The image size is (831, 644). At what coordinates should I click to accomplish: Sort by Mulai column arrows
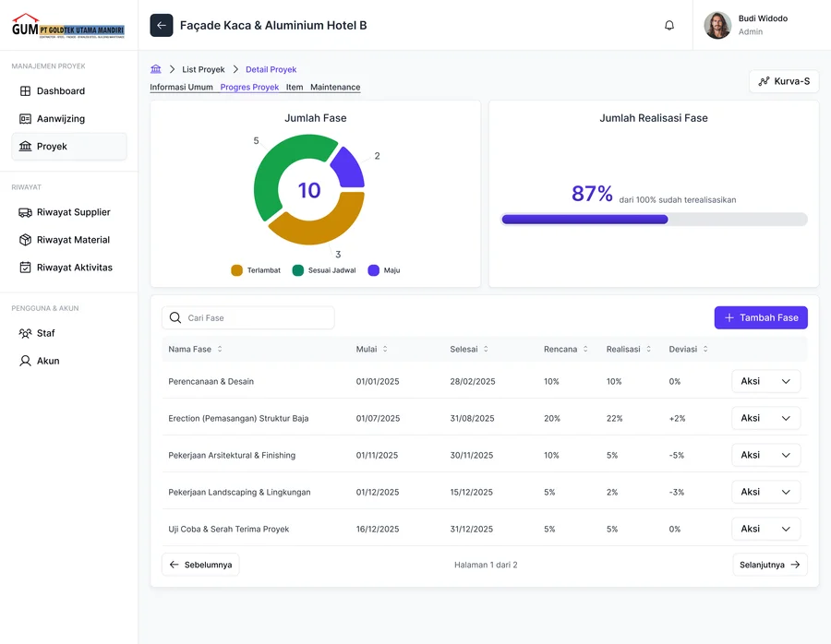coord(385,349)
